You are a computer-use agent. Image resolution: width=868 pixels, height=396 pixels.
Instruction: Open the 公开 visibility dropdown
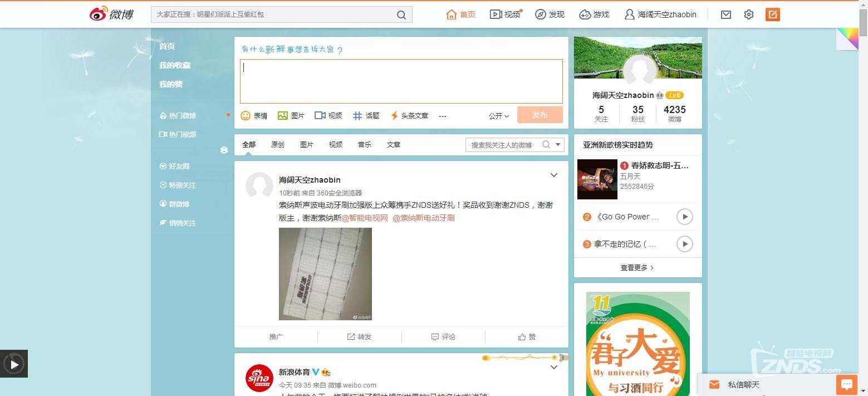499,116
